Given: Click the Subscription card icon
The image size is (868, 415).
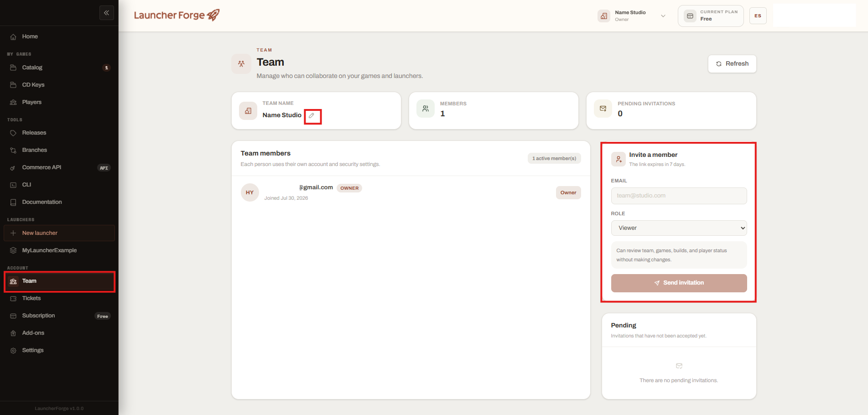Looking at the screenshot, I should click(x=13, y=316).
